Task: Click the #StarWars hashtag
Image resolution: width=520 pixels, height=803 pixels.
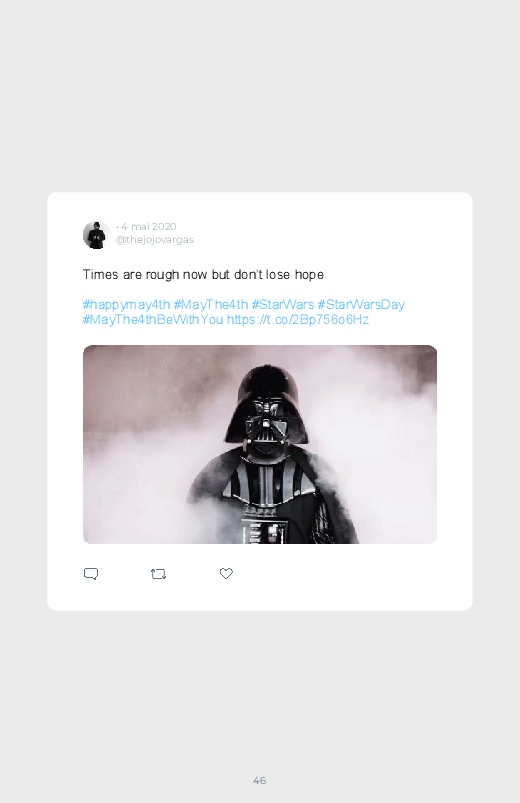Action: (282, 305)
